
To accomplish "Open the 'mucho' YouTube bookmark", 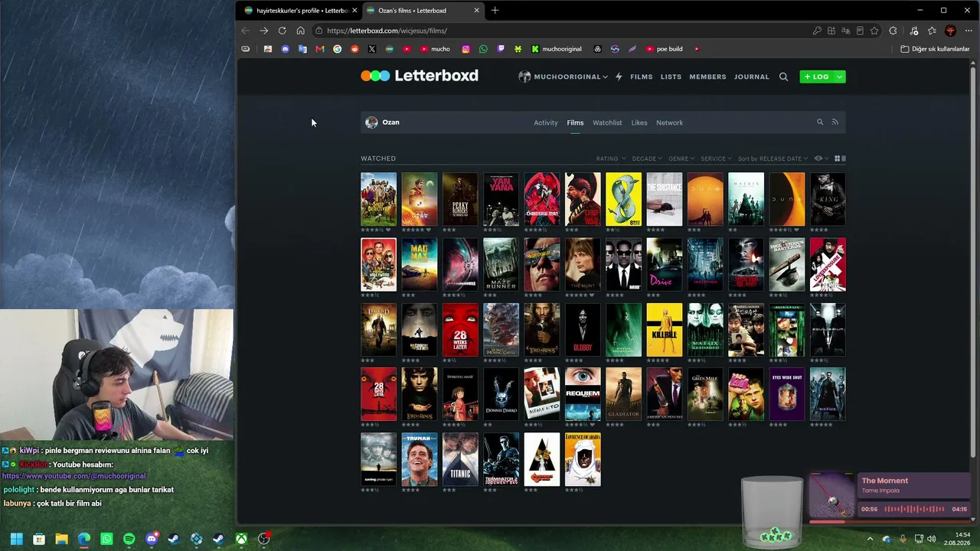I will [435, 49].
